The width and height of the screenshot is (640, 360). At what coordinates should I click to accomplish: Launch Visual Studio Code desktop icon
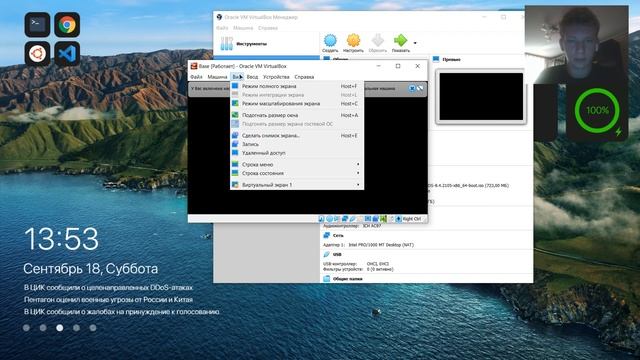[67, 53]
